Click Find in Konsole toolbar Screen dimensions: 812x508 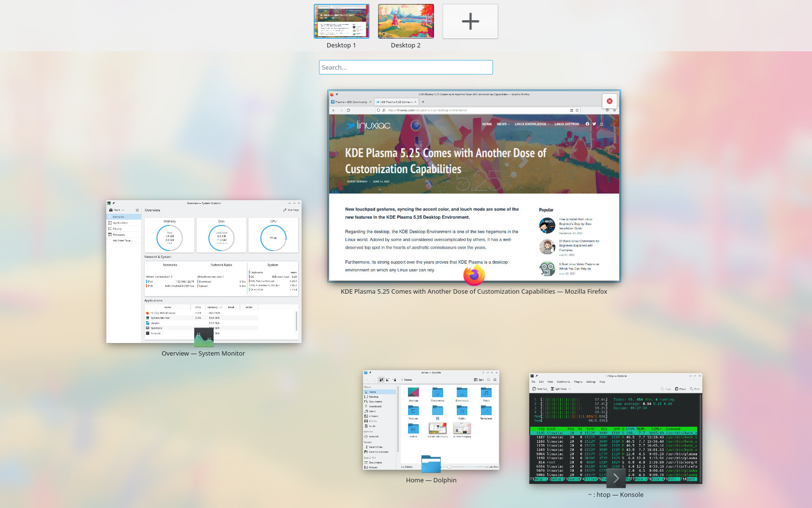point(695,389)
